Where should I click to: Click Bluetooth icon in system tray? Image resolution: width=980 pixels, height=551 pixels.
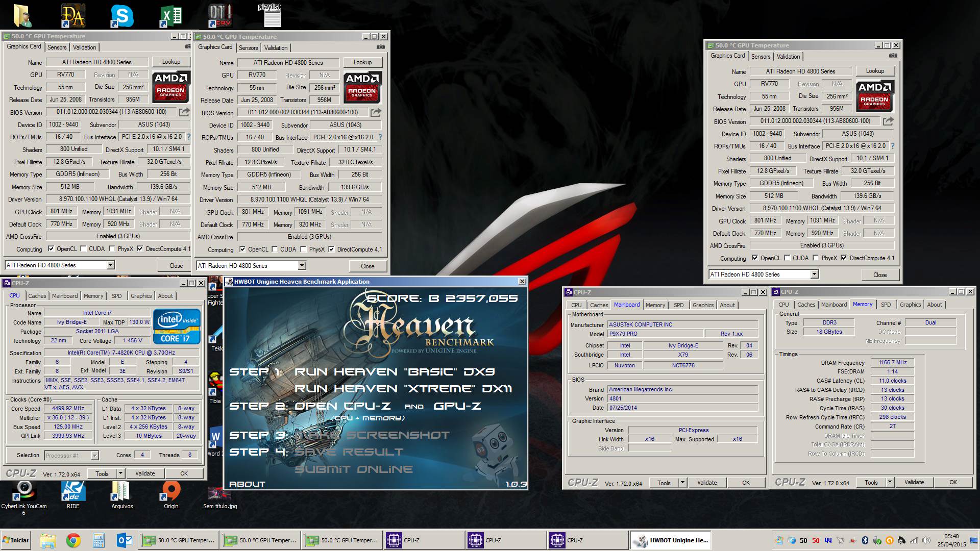pyautogui.click(x=865, y=540)
